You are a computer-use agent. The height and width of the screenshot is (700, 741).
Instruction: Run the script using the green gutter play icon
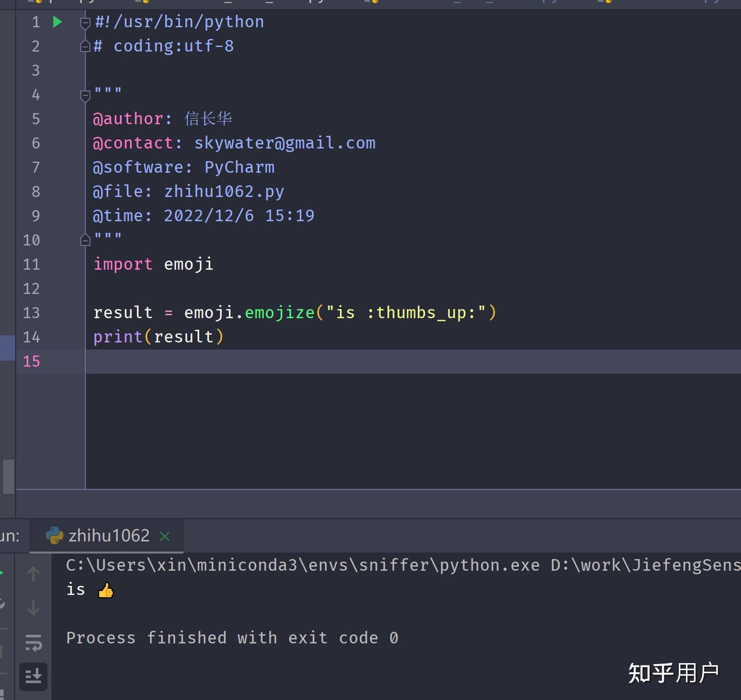(x=57, y=22)
